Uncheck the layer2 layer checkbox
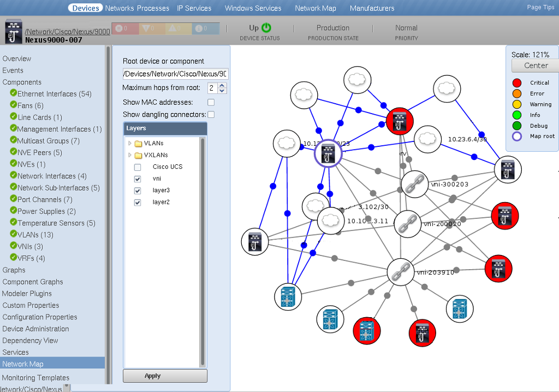This screenshot has height=392, width=559. 138,202
